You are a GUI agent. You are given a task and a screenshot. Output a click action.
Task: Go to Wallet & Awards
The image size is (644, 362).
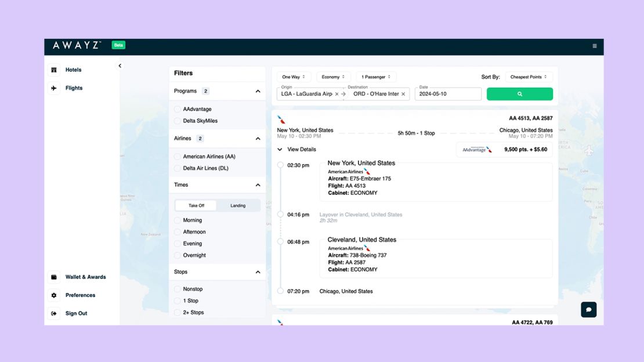(x=85, y=277)
